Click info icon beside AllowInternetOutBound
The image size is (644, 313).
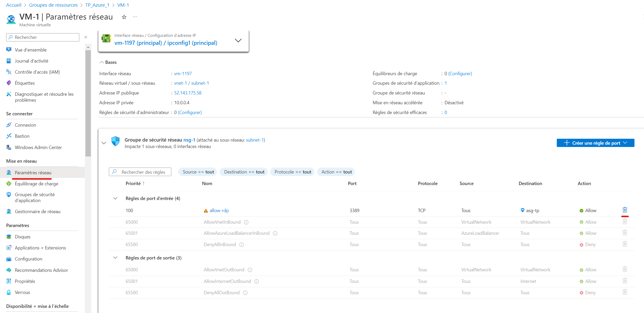point(257,281)
